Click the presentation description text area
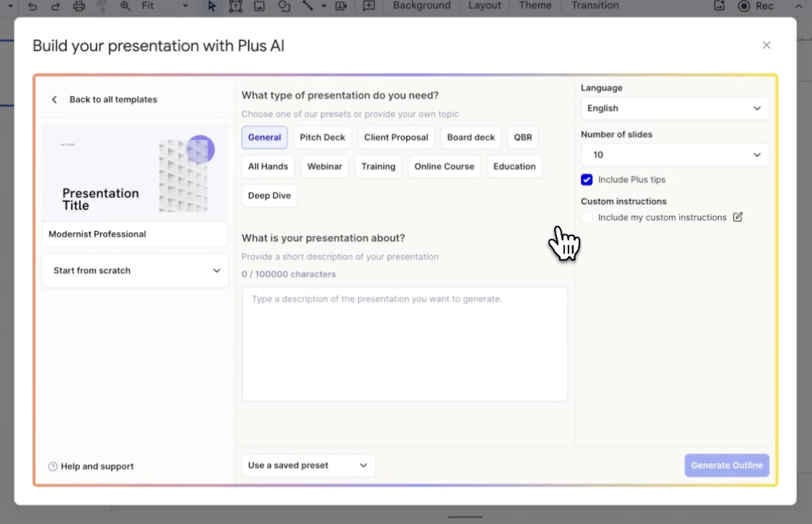The width and height of the screenshot is (812, 524). pyautogui.click(x=404, y=344)
